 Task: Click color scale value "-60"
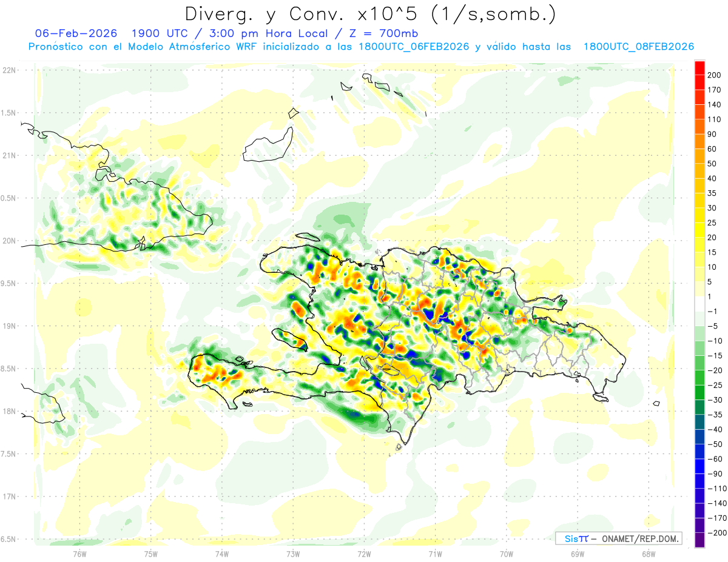point(716,459)
